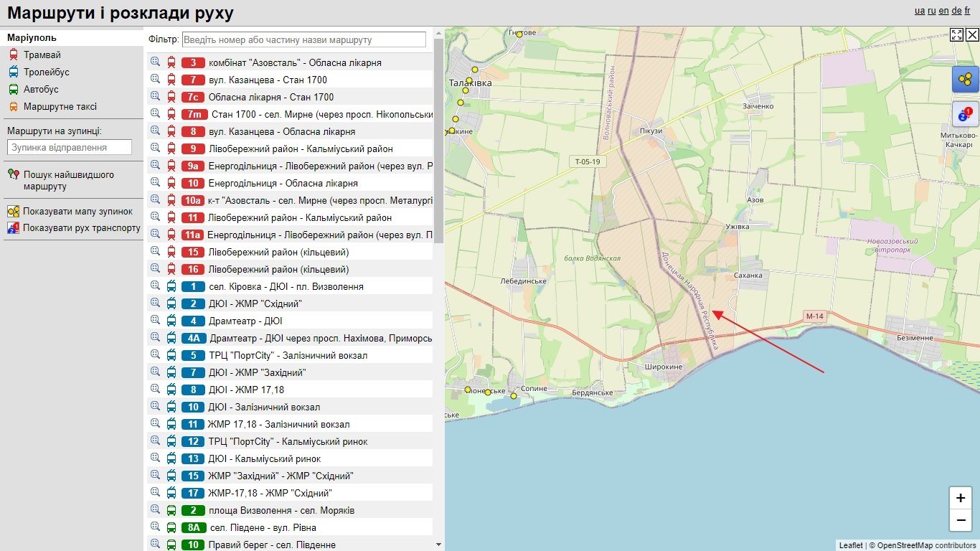The width and height of the screenshot is (980, 551).
Task: Click the red tram icon for route 9
Action: pos(171,149)
